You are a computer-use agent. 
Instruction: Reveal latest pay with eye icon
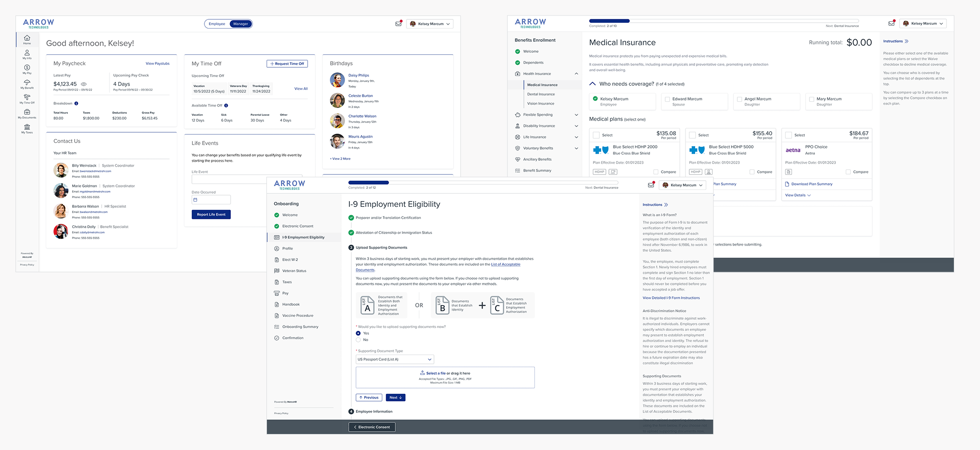pos(84,84)
